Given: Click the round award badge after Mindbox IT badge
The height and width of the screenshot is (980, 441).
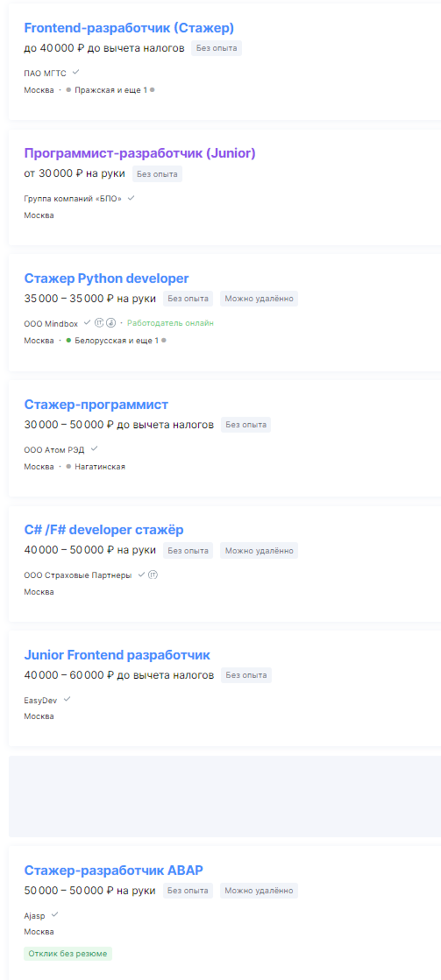Looking at the screenshot, I should pos(110,323).
